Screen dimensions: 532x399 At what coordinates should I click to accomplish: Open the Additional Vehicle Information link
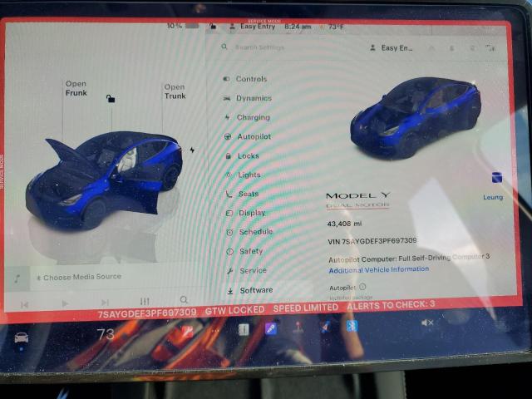379,270
